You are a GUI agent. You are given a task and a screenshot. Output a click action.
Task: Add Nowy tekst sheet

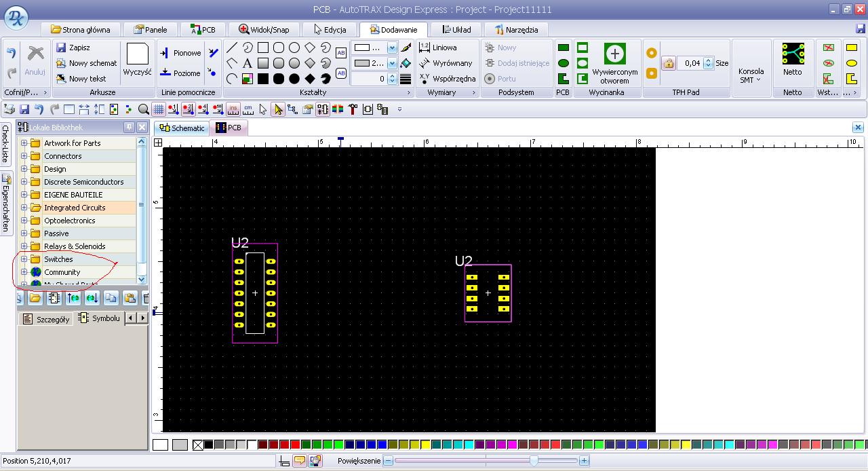pyautogui.click(x=81, y=79)
